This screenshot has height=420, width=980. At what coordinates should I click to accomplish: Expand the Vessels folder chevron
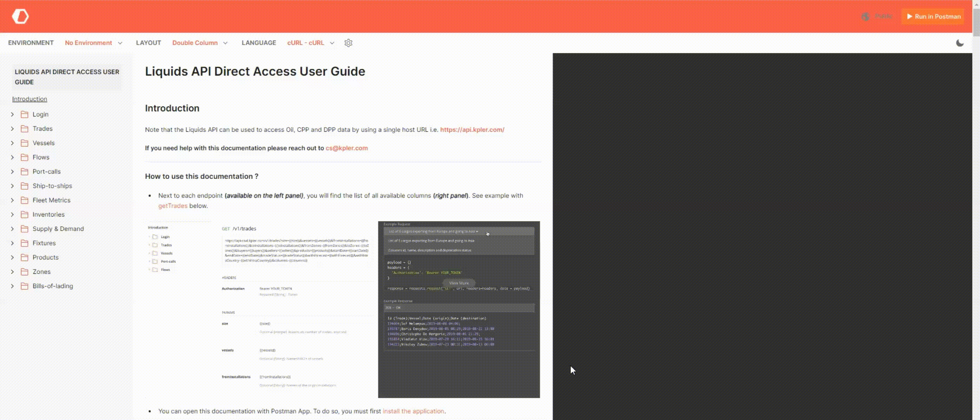pyautogui.click(x=12, y=143)
